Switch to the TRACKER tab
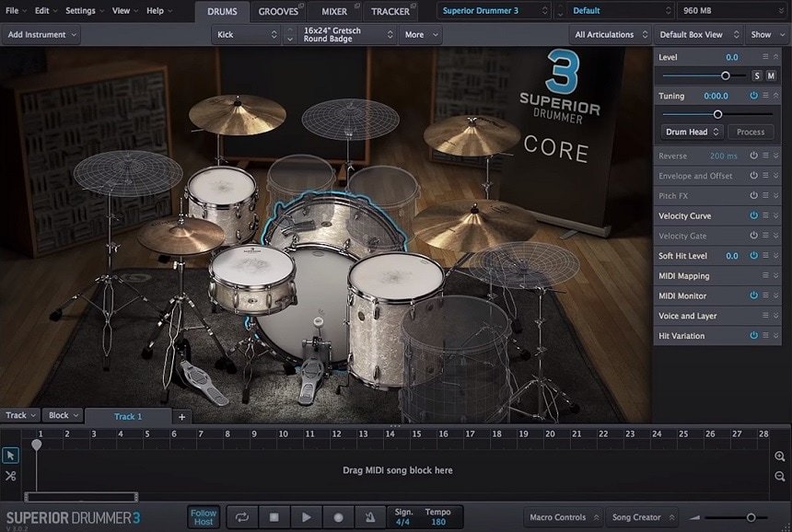This screenshot has width=792, height=532. (390, 11)
